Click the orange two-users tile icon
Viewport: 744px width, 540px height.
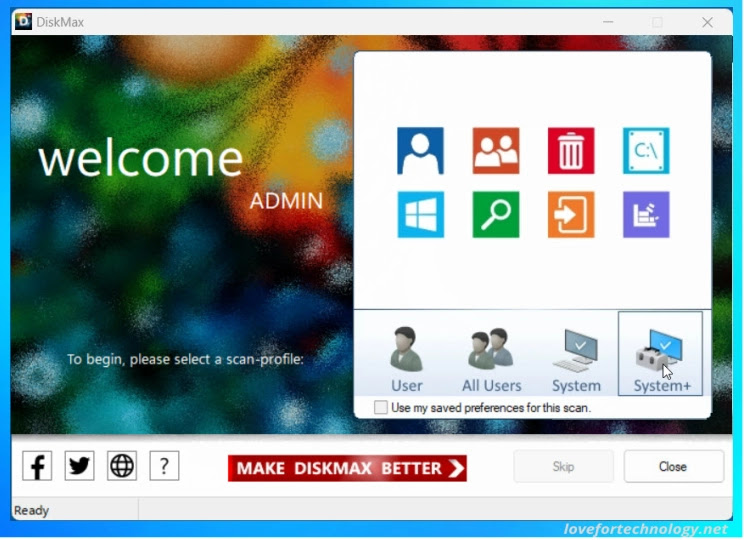click(496, 151)
